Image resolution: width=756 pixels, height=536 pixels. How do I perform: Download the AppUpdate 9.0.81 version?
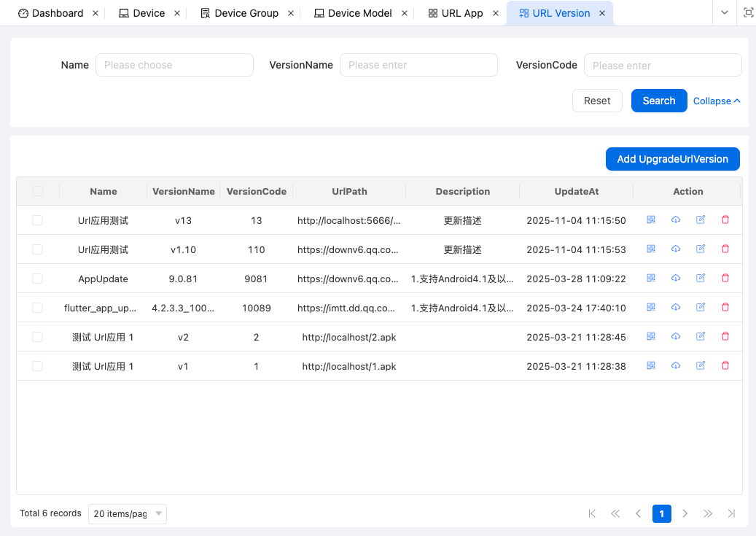tap(676, 278)
